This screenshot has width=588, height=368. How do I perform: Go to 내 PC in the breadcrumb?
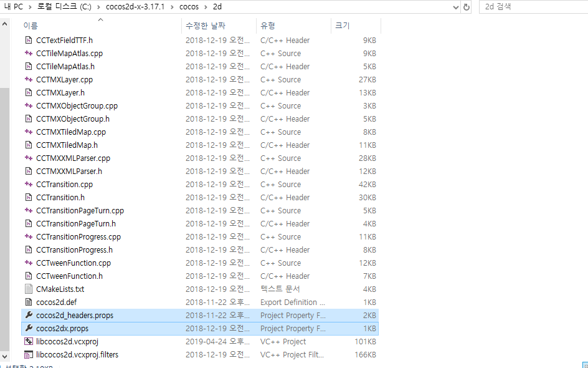[x=14, y=7]
